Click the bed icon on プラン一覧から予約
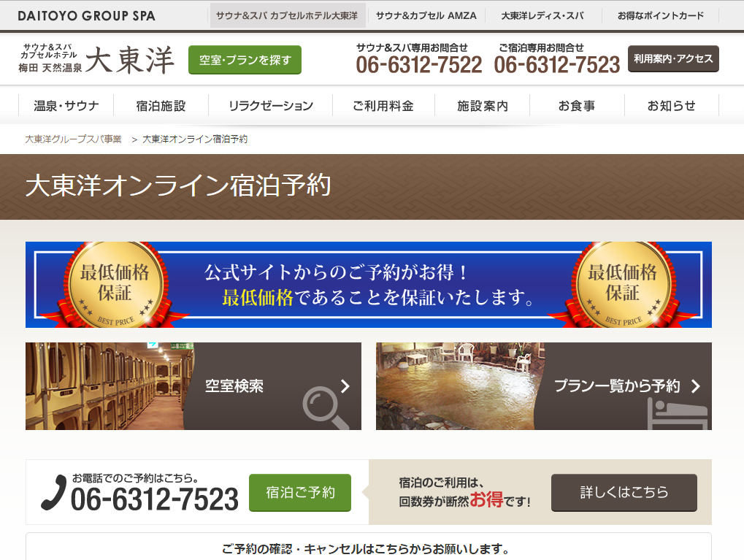The width and height of the screenshot is (744, 560). (678, 414)
